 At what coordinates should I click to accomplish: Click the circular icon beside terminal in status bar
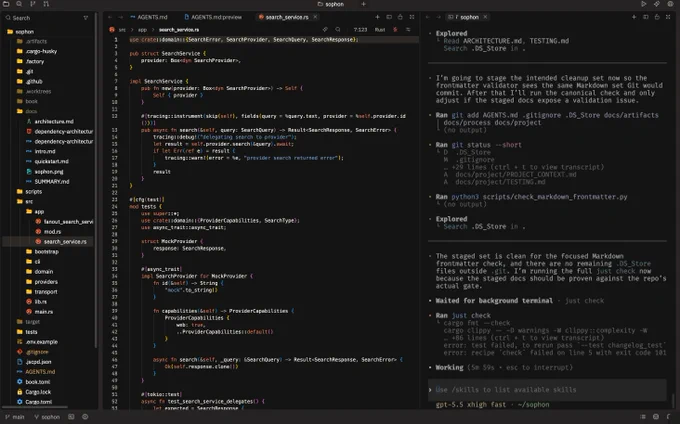click(x=85, y=417)
